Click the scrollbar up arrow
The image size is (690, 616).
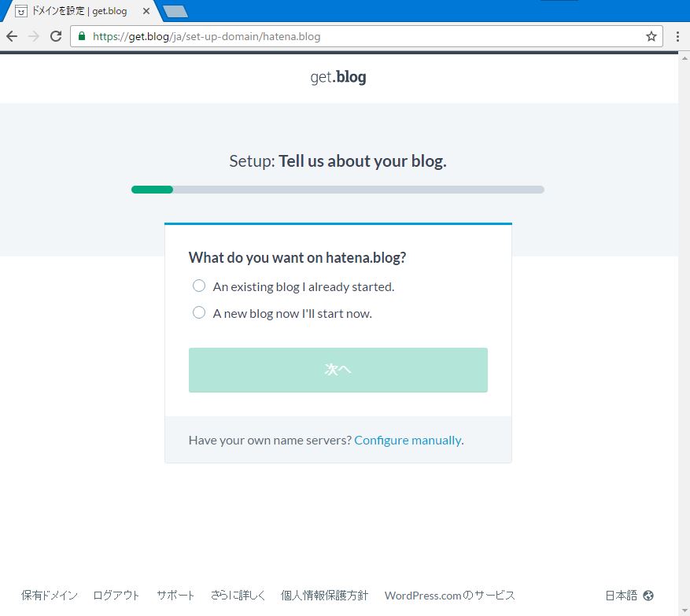pyautogui.click(x=684, y=58)
